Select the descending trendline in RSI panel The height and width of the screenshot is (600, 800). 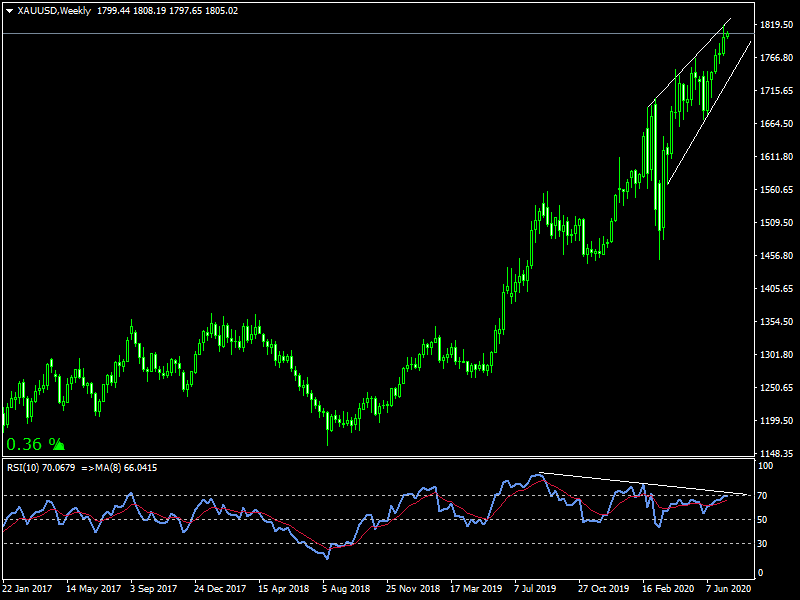click(643, 484)
